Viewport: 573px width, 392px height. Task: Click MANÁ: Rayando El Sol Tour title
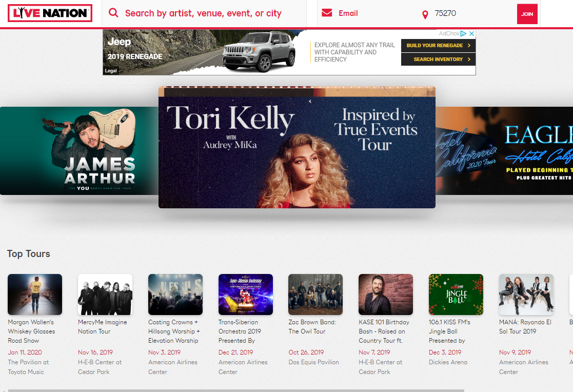(525, 326)
